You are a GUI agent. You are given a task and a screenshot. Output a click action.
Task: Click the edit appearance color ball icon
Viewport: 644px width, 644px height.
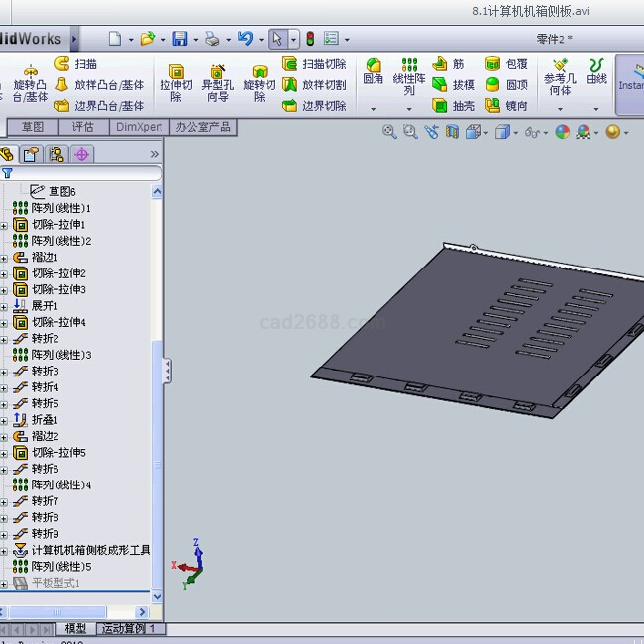click(x=562, y=132)
